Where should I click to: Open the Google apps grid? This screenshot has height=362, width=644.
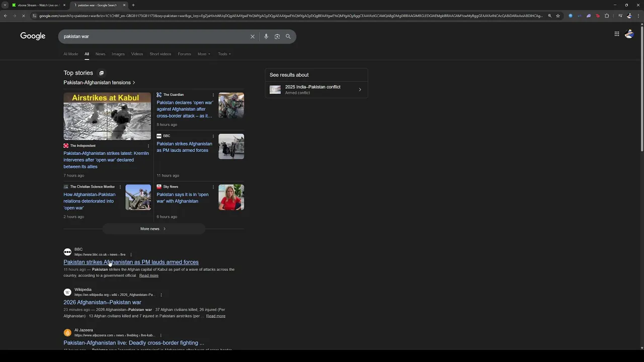coord(617,34)
